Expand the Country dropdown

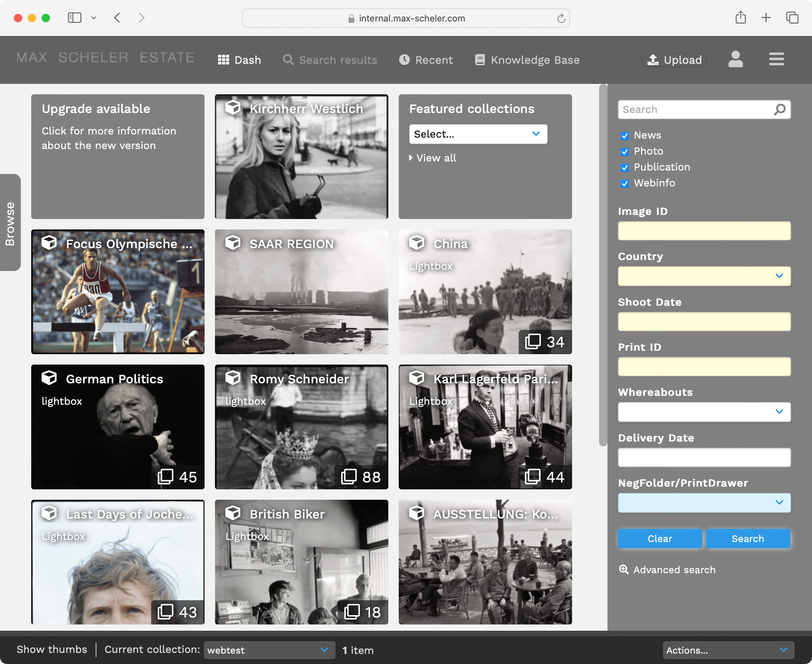point(704,276)
